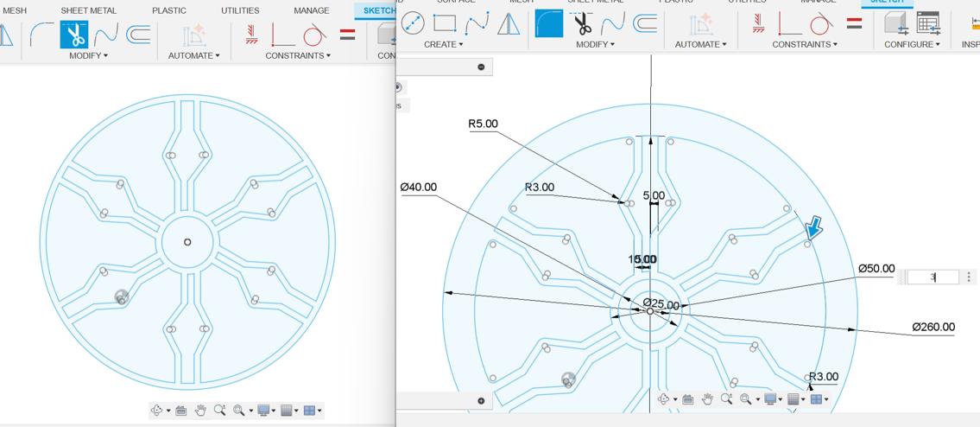Open Display Settings in right navigation bar
The width and height of the screenshot is (980, 427).
773,399
